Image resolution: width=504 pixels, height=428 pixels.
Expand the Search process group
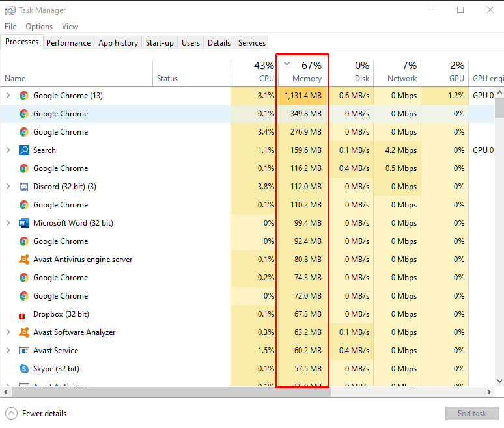tap(8, 150)
